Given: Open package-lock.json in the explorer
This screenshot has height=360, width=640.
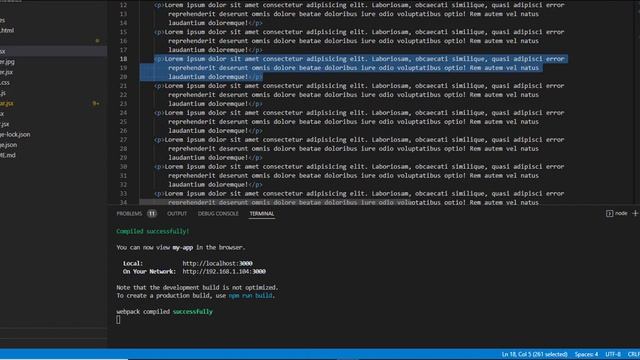Looking at the screenshot, I should point(15,134).
